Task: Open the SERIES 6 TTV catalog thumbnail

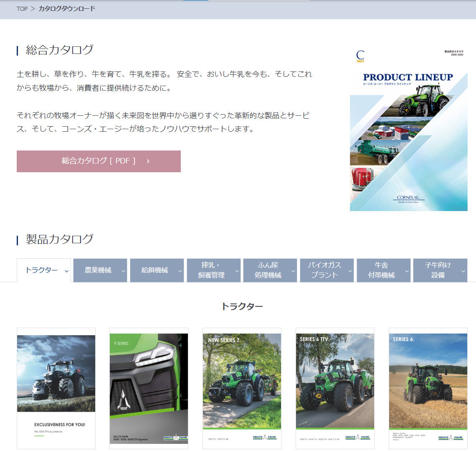Action: coord(335,388)
